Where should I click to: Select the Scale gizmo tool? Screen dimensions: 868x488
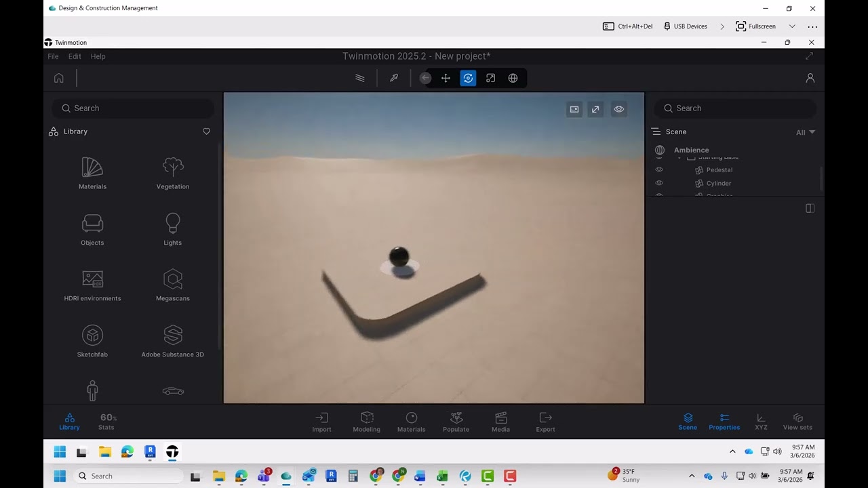pyautogui.click(x=490, y=78)
